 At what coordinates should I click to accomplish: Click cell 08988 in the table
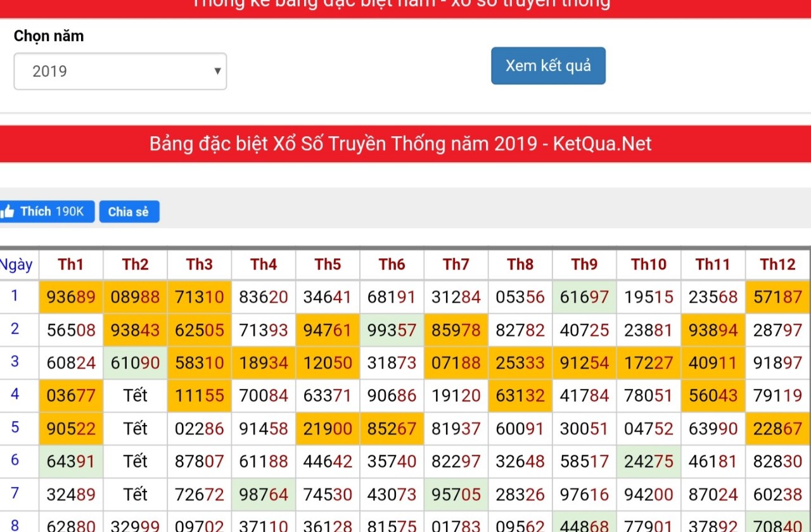point(135,297)
